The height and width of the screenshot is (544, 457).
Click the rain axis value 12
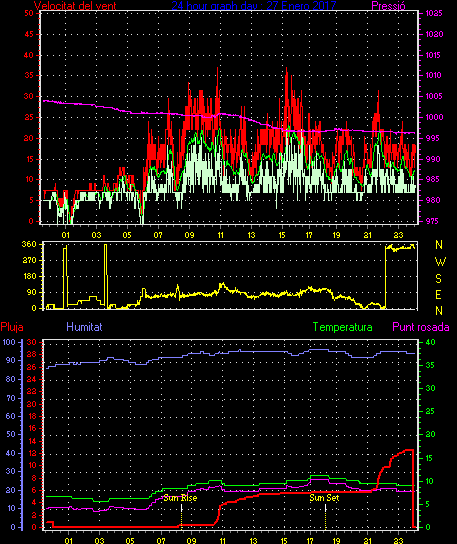32,453
